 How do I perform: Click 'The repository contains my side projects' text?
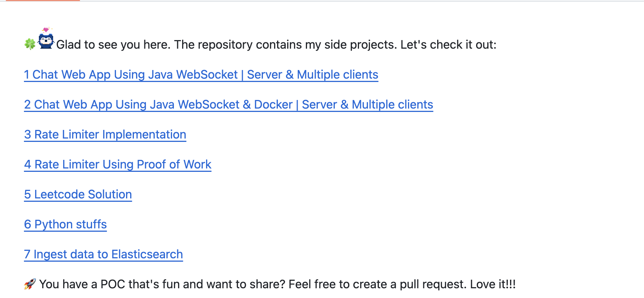tap(285, 45)
